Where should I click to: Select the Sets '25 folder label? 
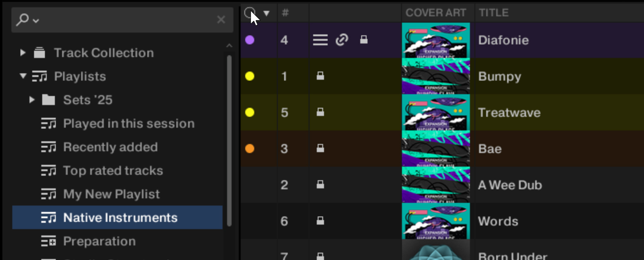pos(88,100)
